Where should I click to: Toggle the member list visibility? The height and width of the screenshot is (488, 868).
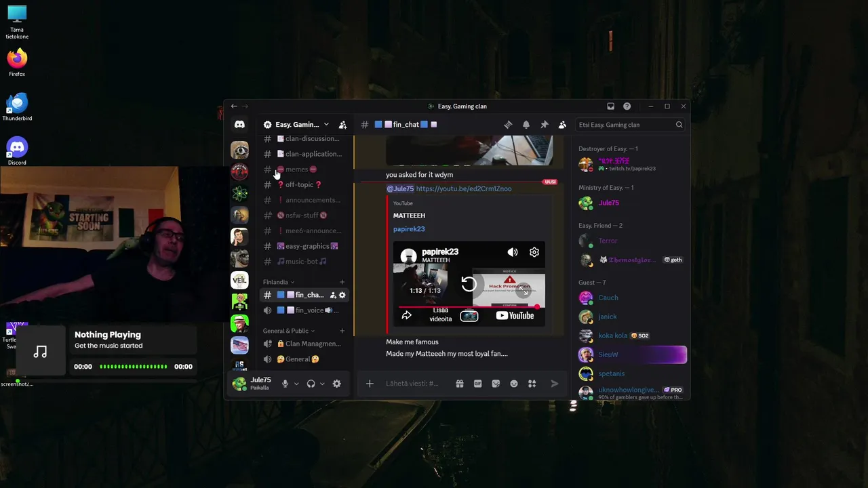pos(562,125)
